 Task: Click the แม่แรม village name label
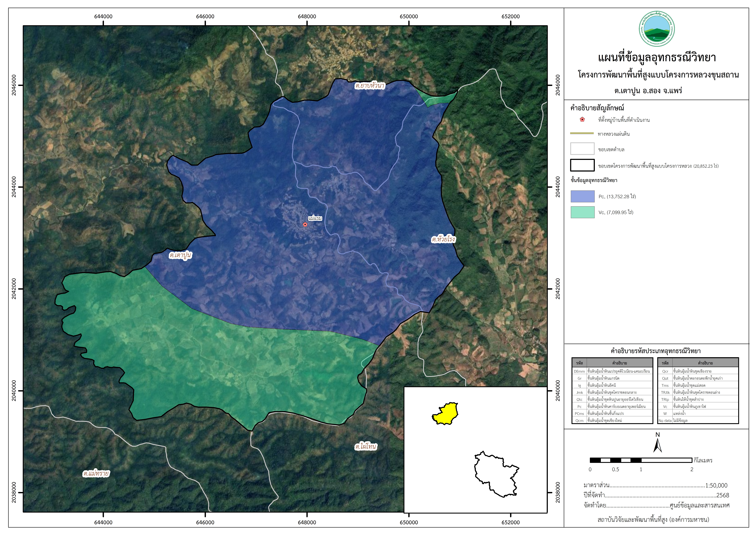click(315, 218)
